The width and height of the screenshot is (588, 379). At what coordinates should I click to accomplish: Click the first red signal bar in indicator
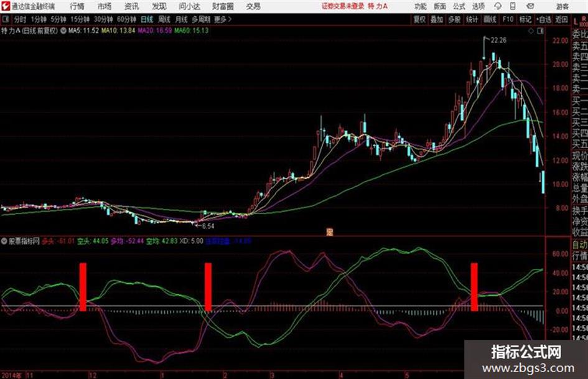83,287
